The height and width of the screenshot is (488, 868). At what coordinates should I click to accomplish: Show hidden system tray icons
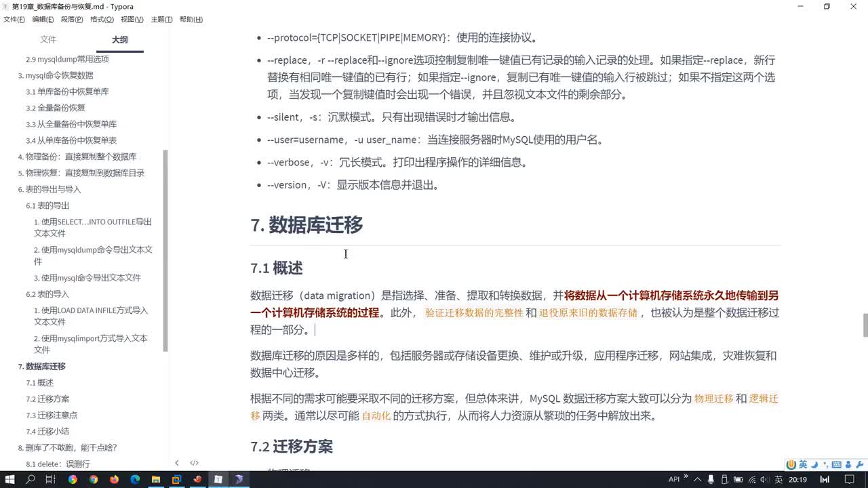click(x=698, y=479)
